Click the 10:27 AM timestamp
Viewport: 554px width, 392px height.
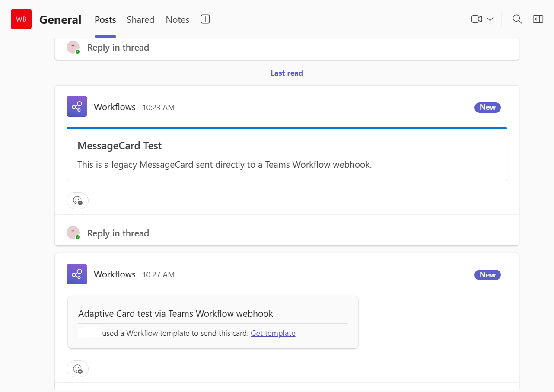159,275
